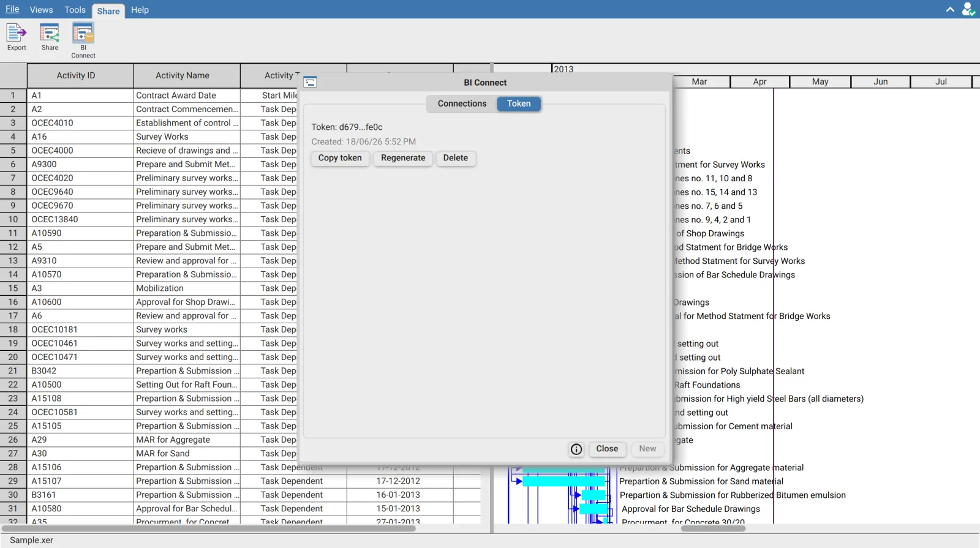Viewport: 980px width, 548px height.
Task: Click the BI Connect dialog title icon
Action: point(310,82)
